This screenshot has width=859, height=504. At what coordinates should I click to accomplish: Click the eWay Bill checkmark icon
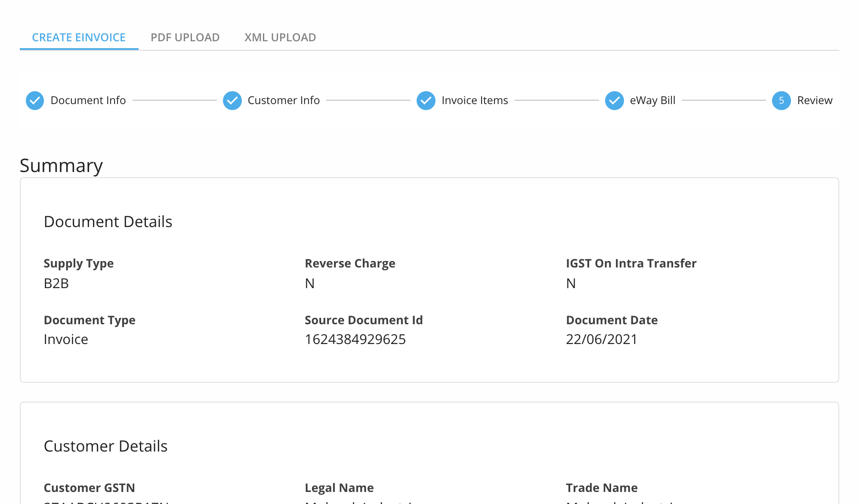[x=615, y=101]
